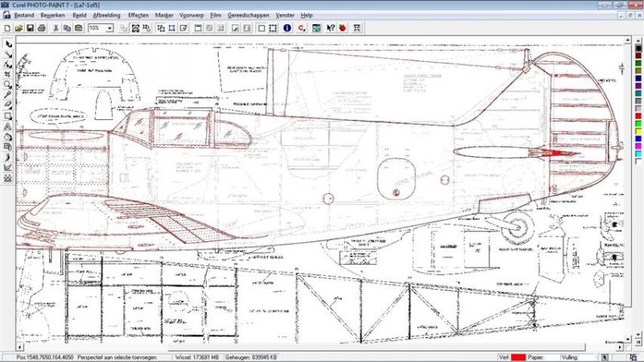
Task: Pick the blue swatch in color palette
Action: tap(638, 139)
